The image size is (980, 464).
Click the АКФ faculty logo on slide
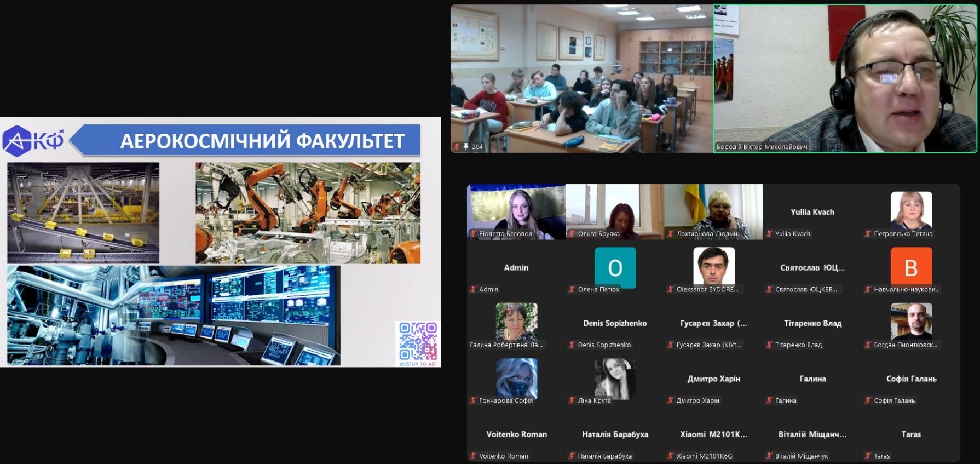coord(34,141)
